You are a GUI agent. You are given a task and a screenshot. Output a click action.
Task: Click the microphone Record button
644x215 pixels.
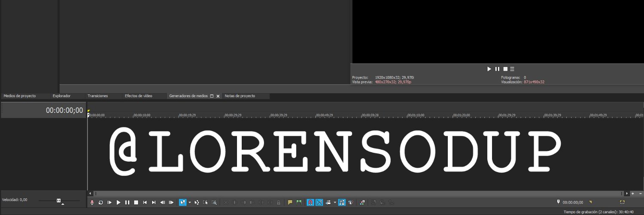(x=92, y=203)
